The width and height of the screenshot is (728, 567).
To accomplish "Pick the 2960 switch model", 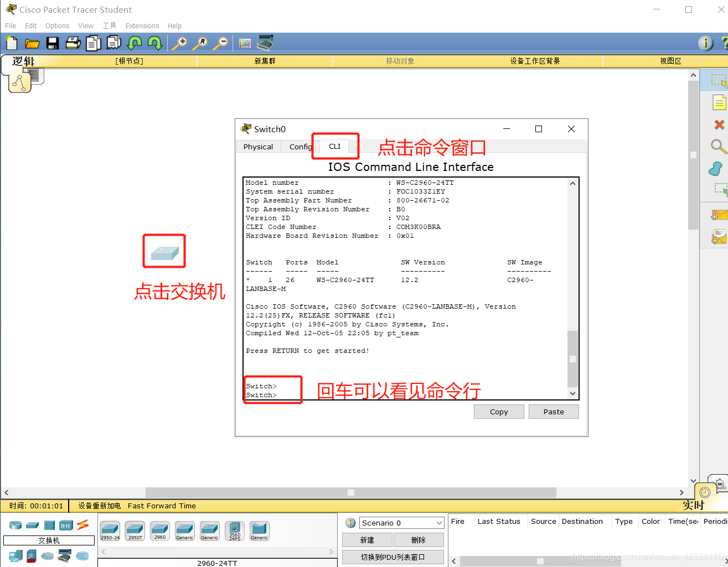I will [160, 531].
